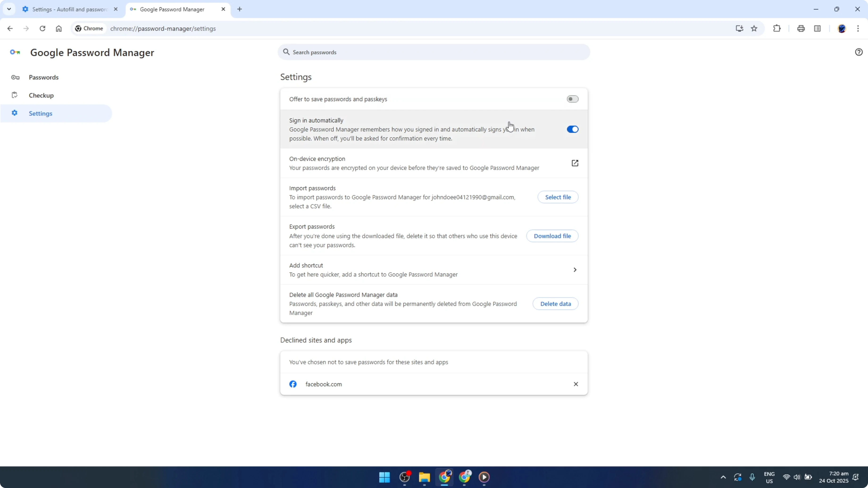
Task: Open File Explorer from the taskbar
Action: coord(424,477)
